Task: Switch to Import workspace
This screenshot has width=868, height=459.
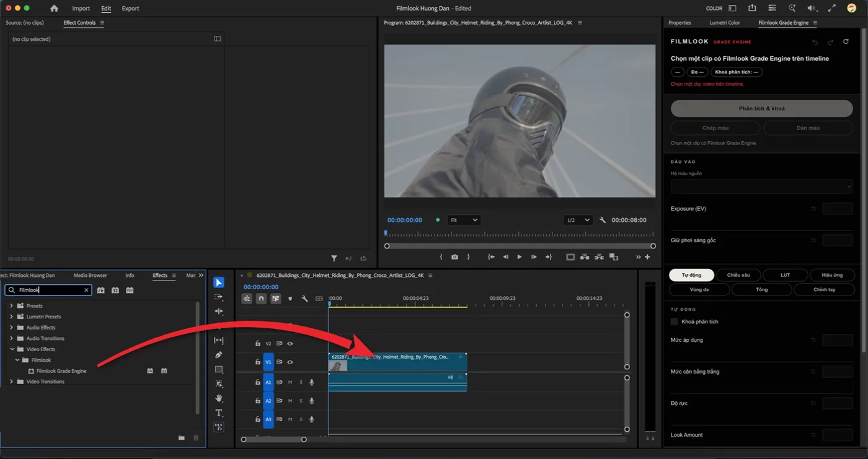Action: click(81, 9)
